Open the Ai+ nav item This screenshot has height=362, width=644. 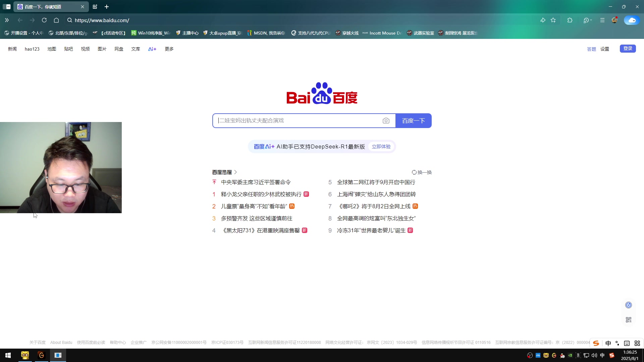(152, 49)
